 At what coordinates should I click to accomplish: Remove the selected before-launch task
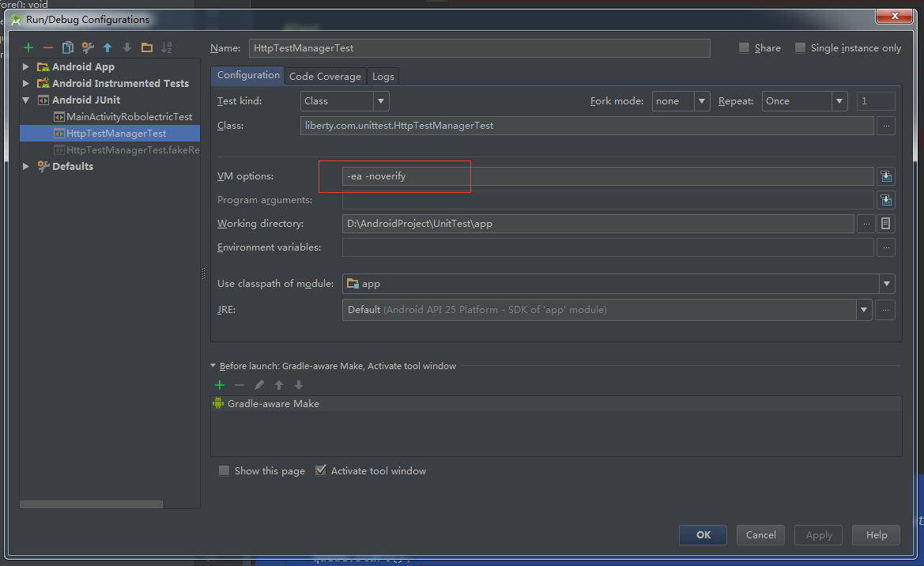[x=239, y=385]
